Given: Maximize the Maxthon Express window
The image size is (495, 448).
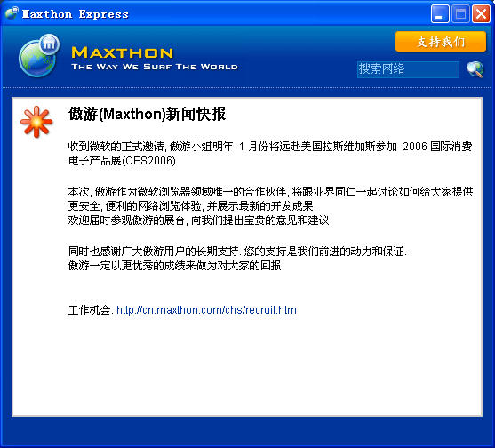Looking at the screenshot, I should pyautogui.click(x=460, y=14).
